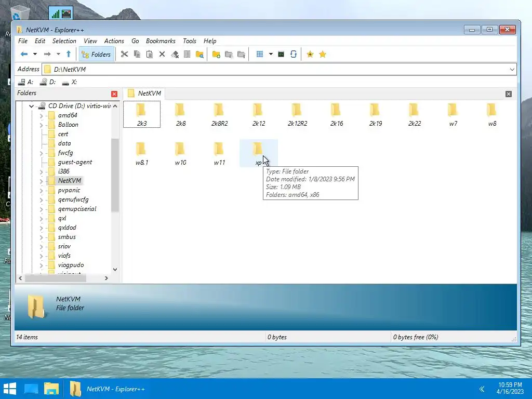Select the w8.1 folder icon
Viewport: 532px width, 399px height.
[x=142, y=154]
